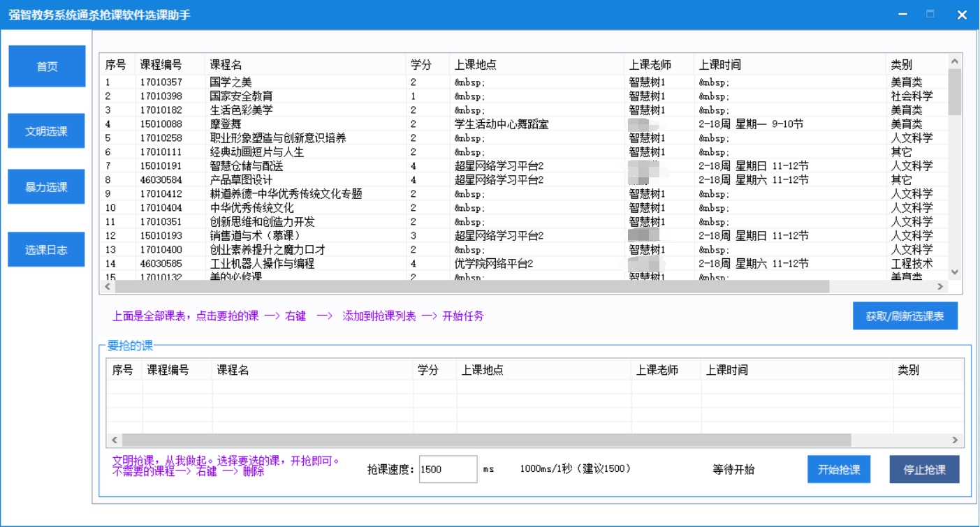Select course 产品草图设计
The height and width of the screenshot is (527, 980).
click(x=241, y=180)
